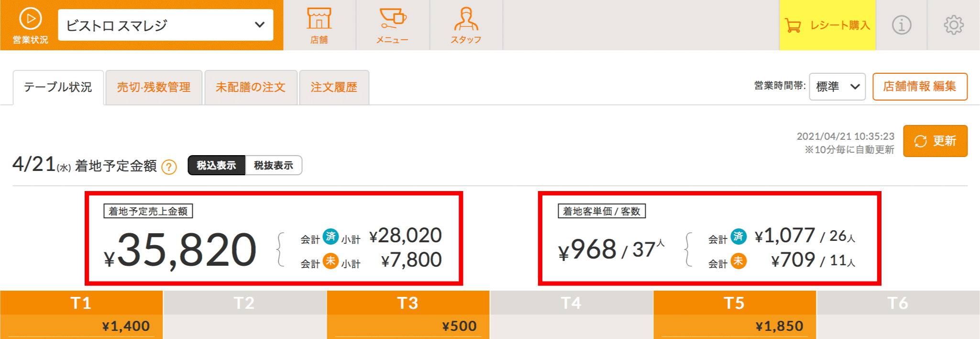Viewport: 980px width, 339px height.
Task: Switch to 税抜表示 display mode
Action: point(274,165)
